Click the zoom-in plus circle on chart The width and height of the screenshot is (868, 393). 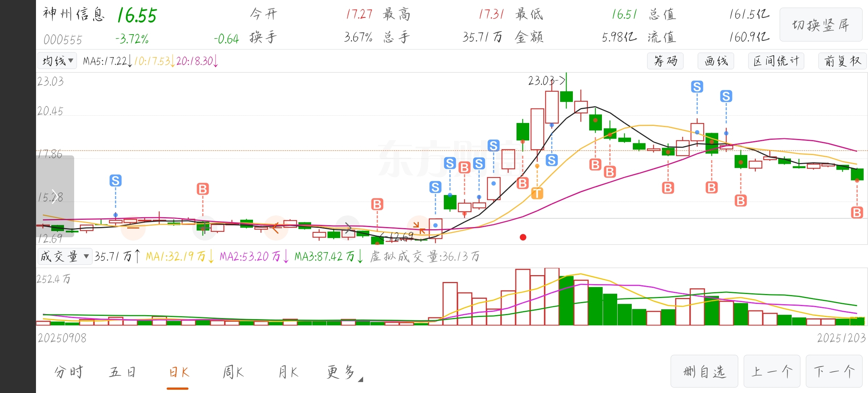pyautogui.click(x=205, y=228)
